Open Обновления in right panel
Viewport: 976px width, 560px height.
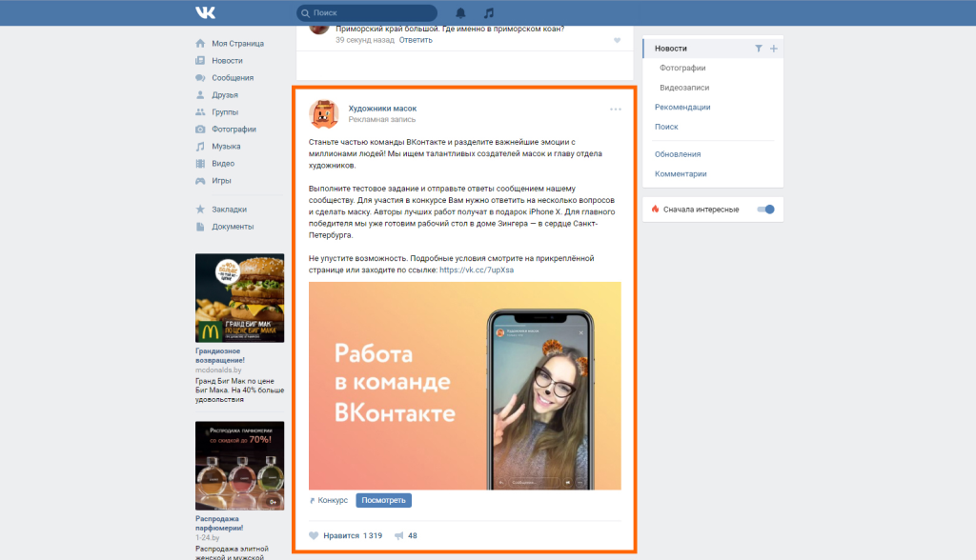pyautogui.click(x=678, y=154)
